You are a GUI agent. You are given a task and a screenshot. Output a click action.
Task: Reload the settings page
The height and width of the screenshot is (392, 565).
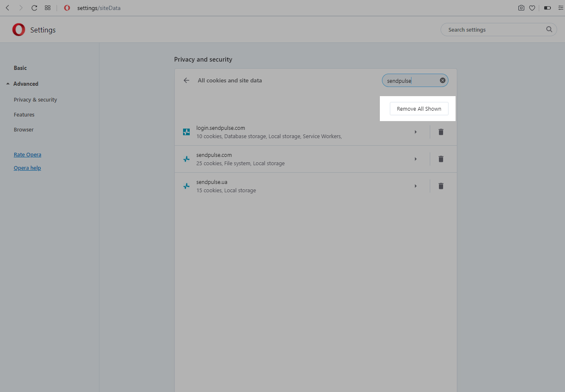(35, 8)
